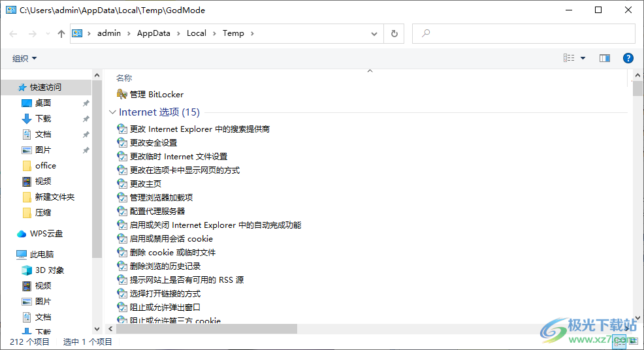The image size is (644, 350).
Task: Open the address bar history dropdown
Action: [374, 34]
